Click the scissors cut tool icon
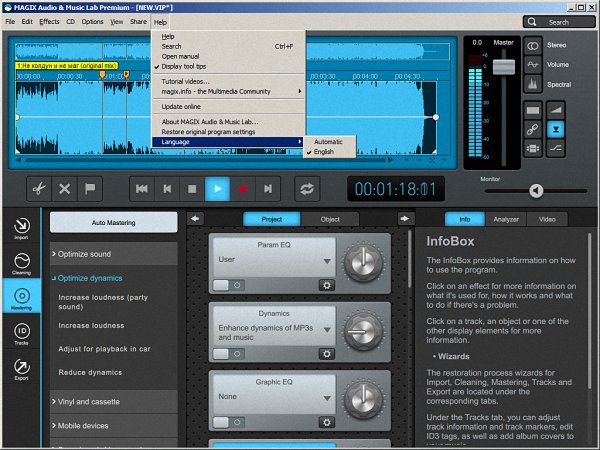This screenshot has height=450, width=600. pos(37,188)
